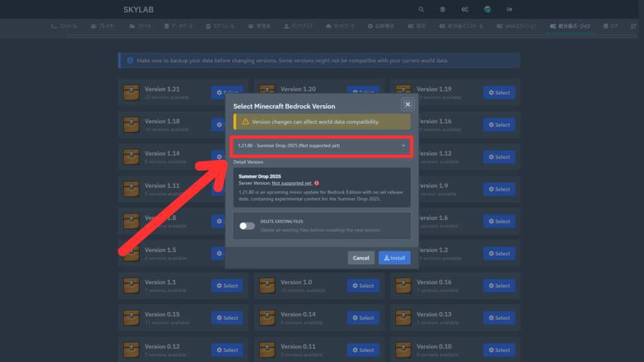Click Select for Version 0.15
The width and height of the screenshot is (644, 362).
(x=227, y=317)
